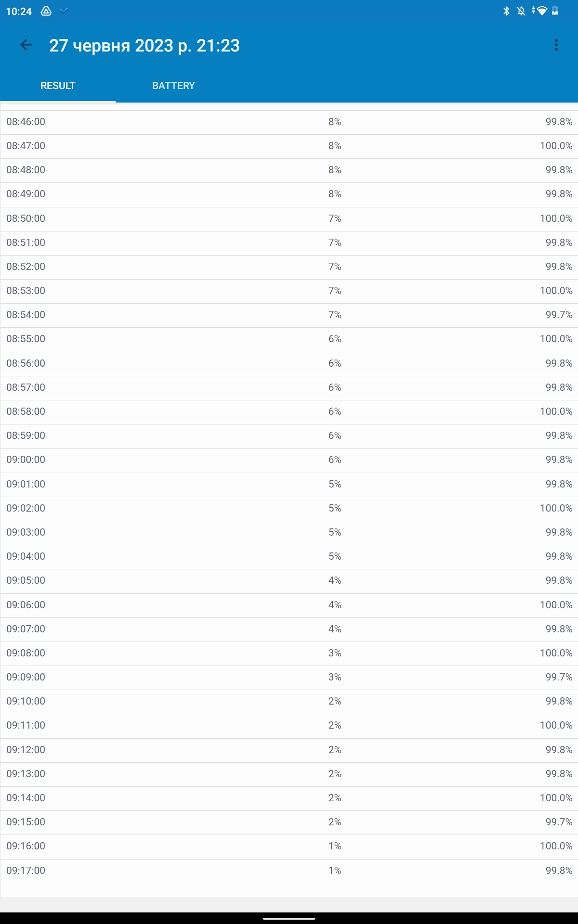Tap the 4% battery value at 09:05:00
Screen dimensions: 578x924
pyautogui.click(x=335, y=580)
